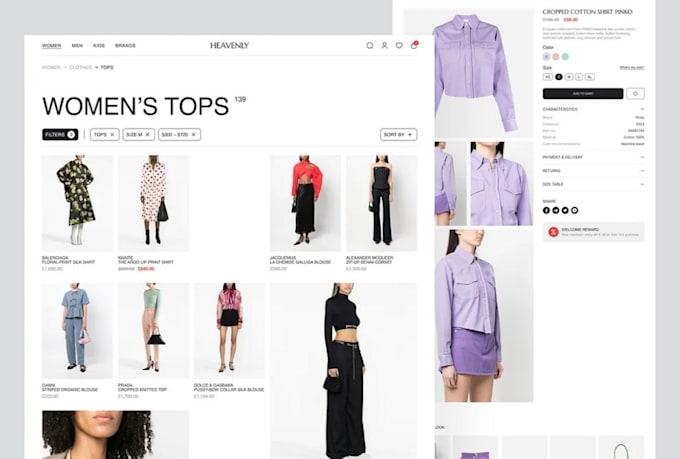Open the WOMEN menu item
This screenshot has width=680, height=459.
point(51,46)
